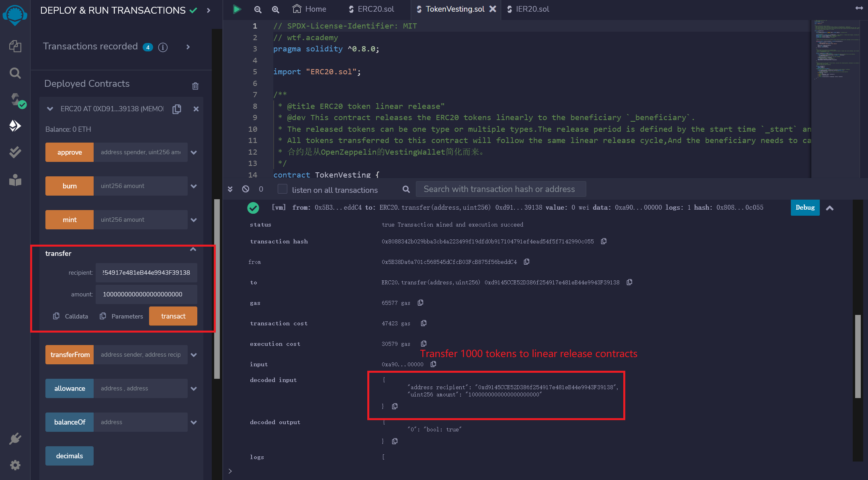Collapse ERC20 deployed contract details
The width and height of the screenshot is (868, 480).
(50, 109)
